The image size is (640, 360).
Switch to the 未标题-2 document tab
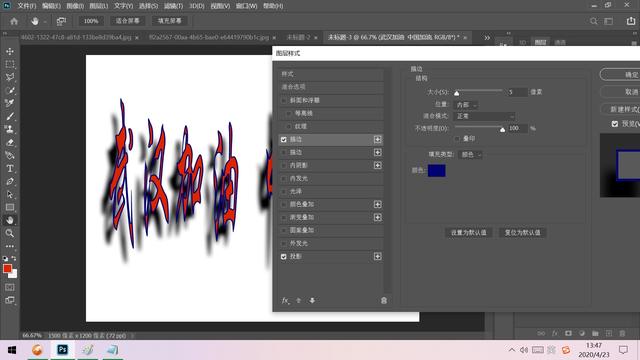(x=298, y=38)
